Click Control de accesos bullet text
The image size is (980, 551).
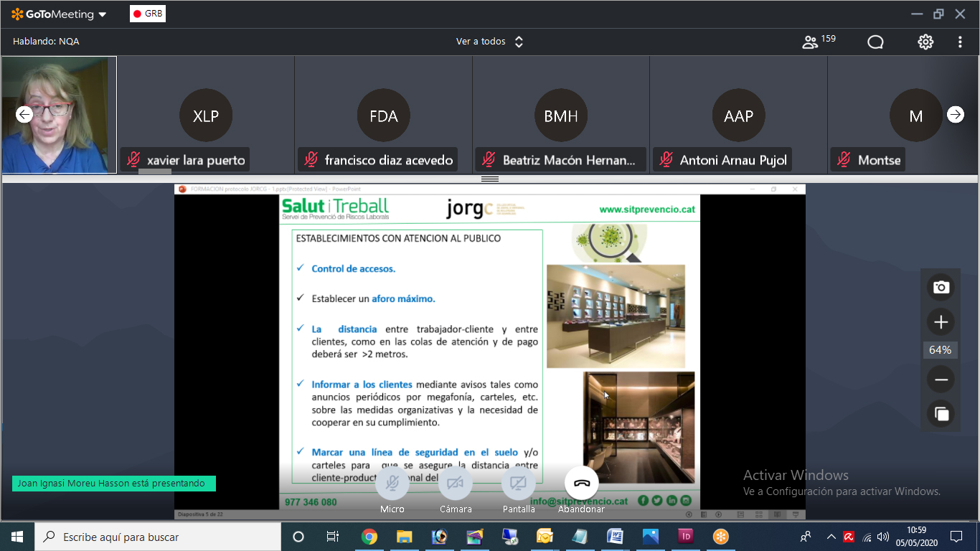[354, 269]
